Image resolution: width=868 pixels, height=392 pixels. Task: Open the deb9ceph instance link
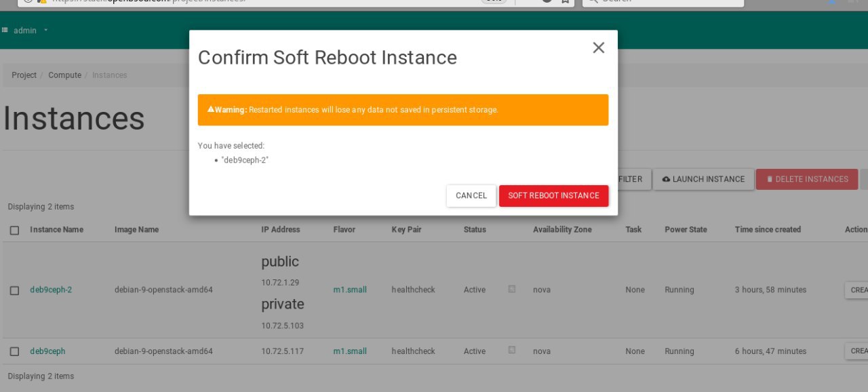(x=47, y=351)
